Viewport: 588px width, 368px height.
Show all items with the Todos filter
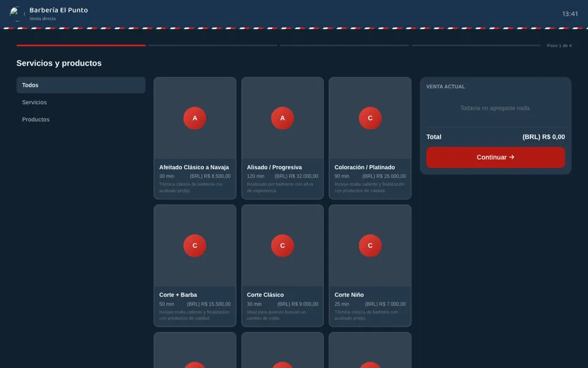81,85
